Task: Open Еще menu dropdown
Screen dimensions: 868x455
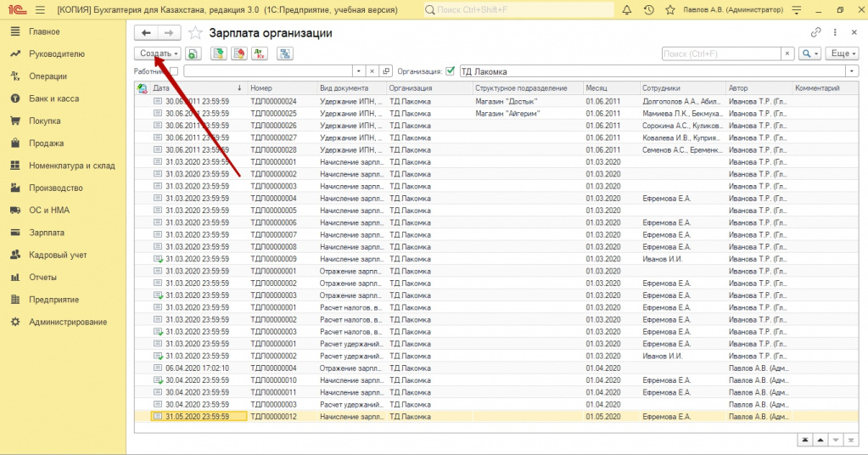Action: (x=842, y=53)
